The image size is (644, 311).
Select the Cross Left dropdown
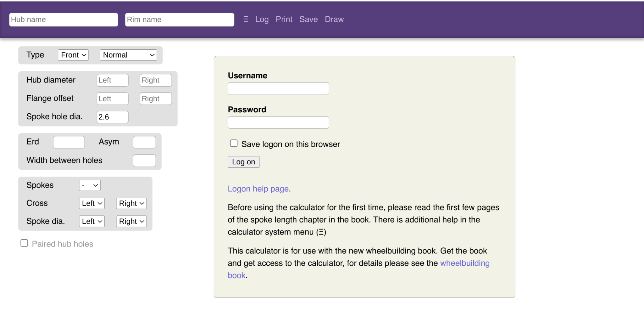point(92,203)
